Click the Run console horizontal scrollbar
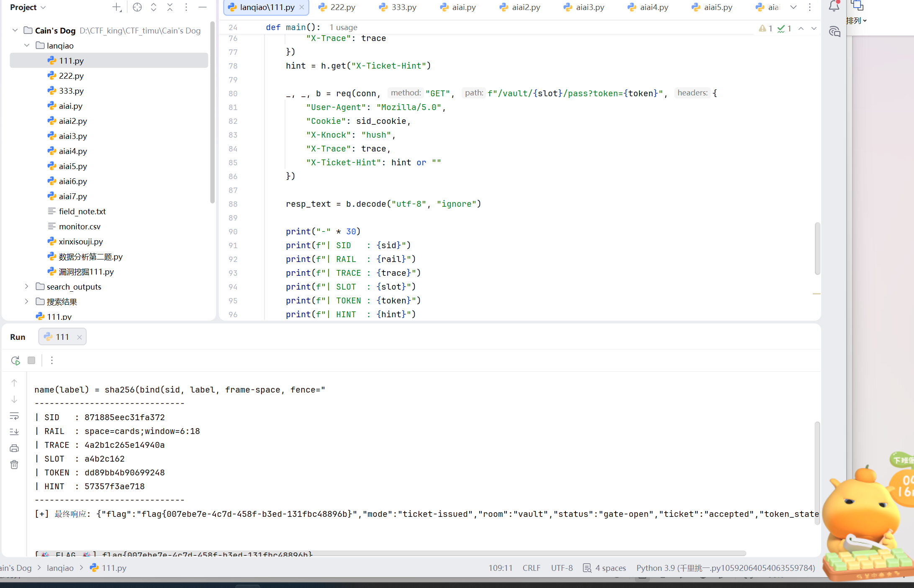Image resolution: width=914 pixels, height=588 pixels. [x=390, y=553]
